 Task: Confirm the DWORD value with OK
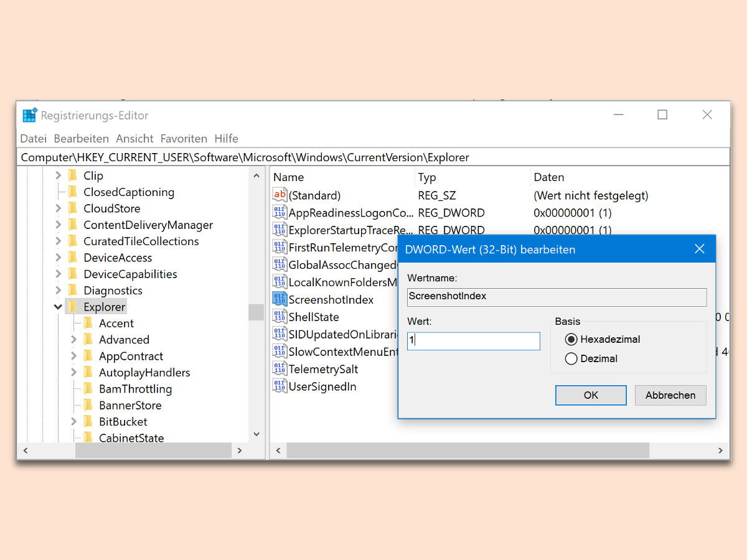[591, 395]
